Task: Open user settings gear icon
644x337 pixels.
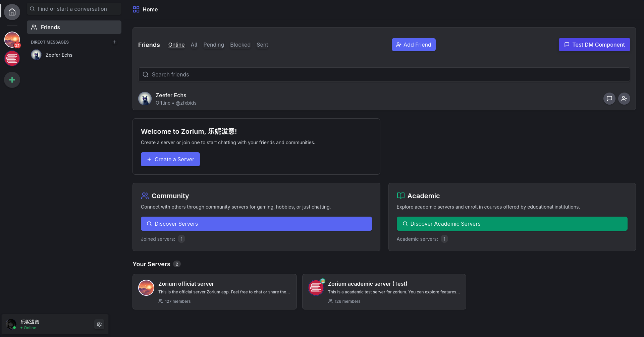Action: click(99, 324)
